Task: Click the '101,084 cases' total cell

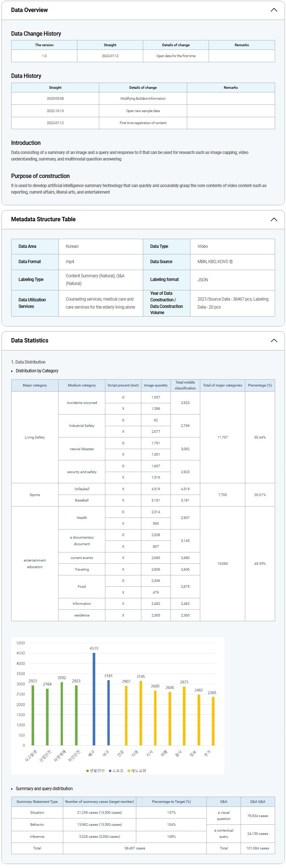Action: [x=258, y=848]
